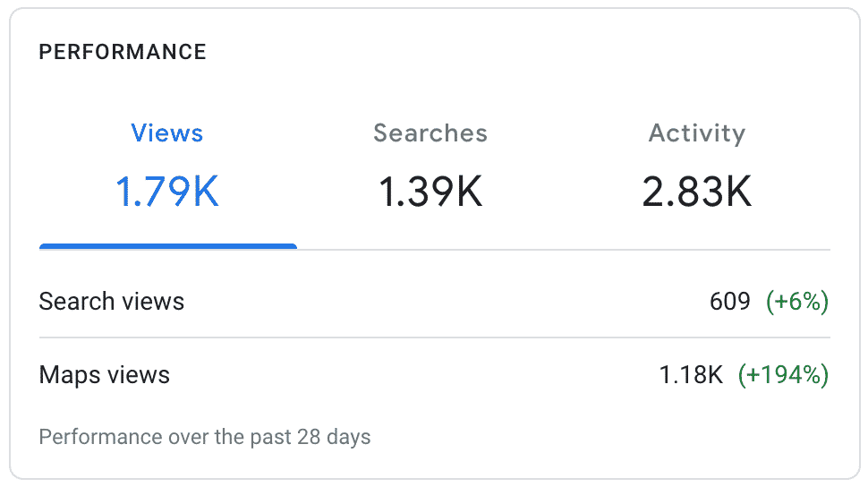Select the Search views row label
The width and height of the screenshot is (868, 487).
tap(112, 302)
